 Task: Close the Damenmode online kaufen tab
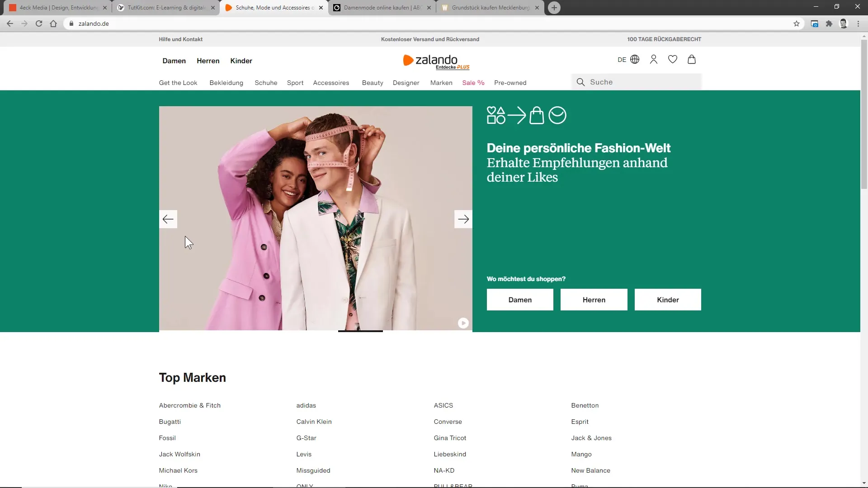(x=429, y=8)
